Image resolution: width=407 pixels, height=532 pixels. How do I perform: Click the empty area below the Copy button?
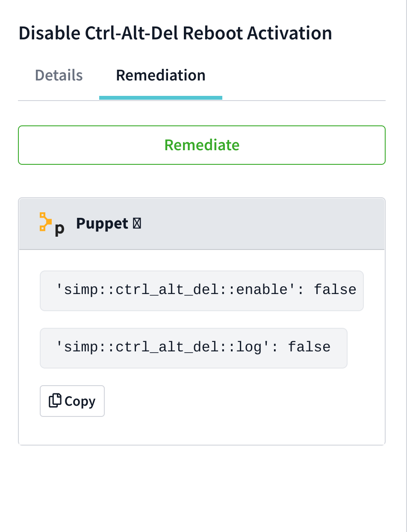click(x=202, y=431)
